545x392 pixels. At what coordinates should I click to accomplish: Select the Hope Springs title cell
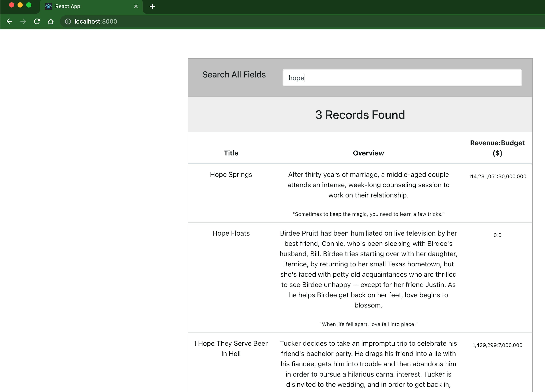(x=231, y=175)
